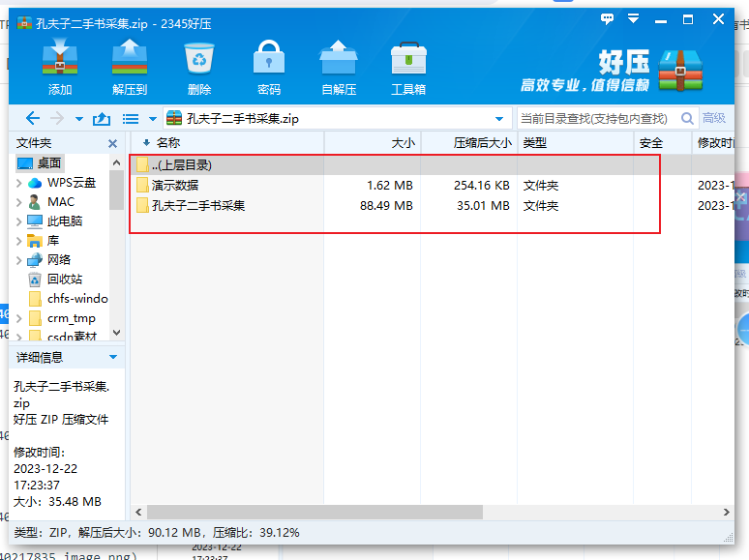Open the 工具箱 (Toolbox) icon
Screen dimensions: 749x560
408,67
